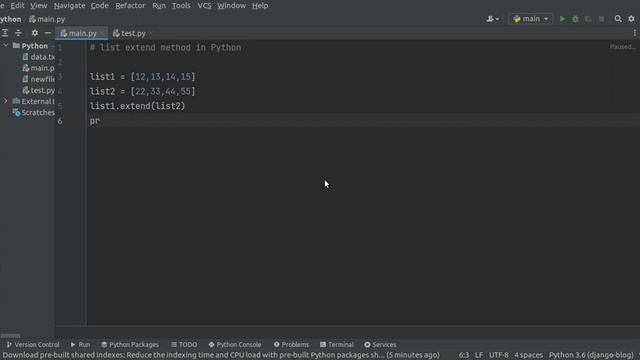Open the Version Control tool window
The width and height of the screenshot is (640, 360).
[x=33, y=344]
